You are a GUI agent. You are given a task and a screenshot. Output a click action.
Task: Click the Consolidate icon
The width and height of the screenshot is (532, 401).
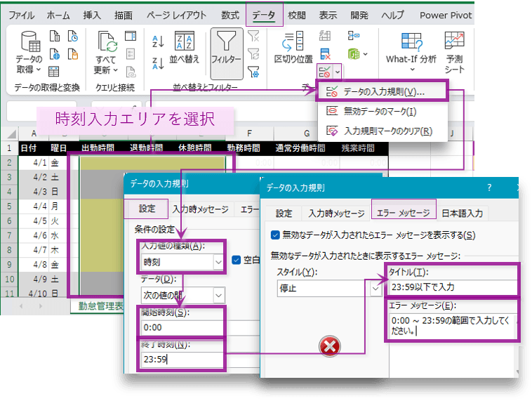354,35
